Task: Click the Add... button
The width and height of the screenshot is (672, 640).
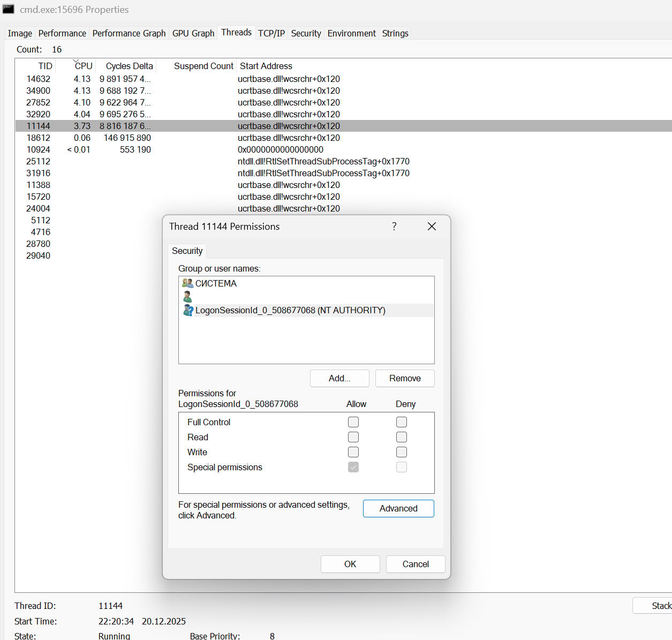Action: pyautogui.click(x=339, y=378)
